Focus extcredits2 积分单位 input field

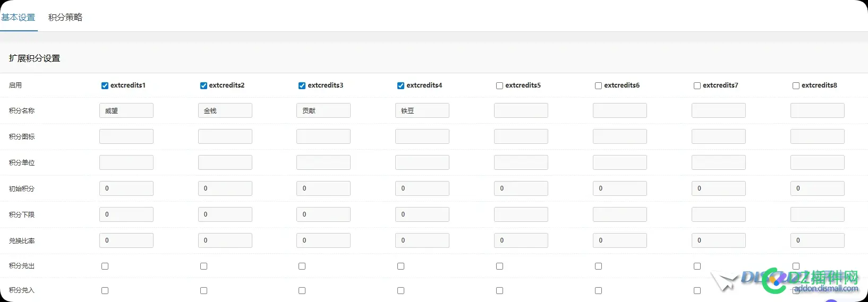225,162
